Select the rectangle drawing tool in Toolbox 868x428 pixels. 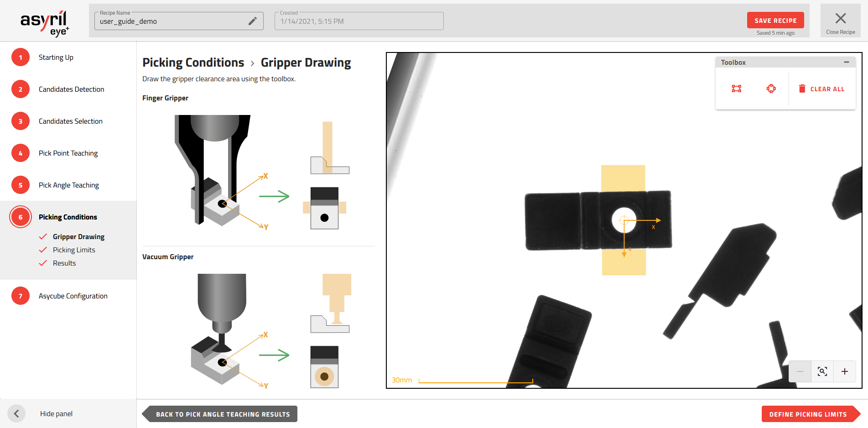click(x=736, y=89)
